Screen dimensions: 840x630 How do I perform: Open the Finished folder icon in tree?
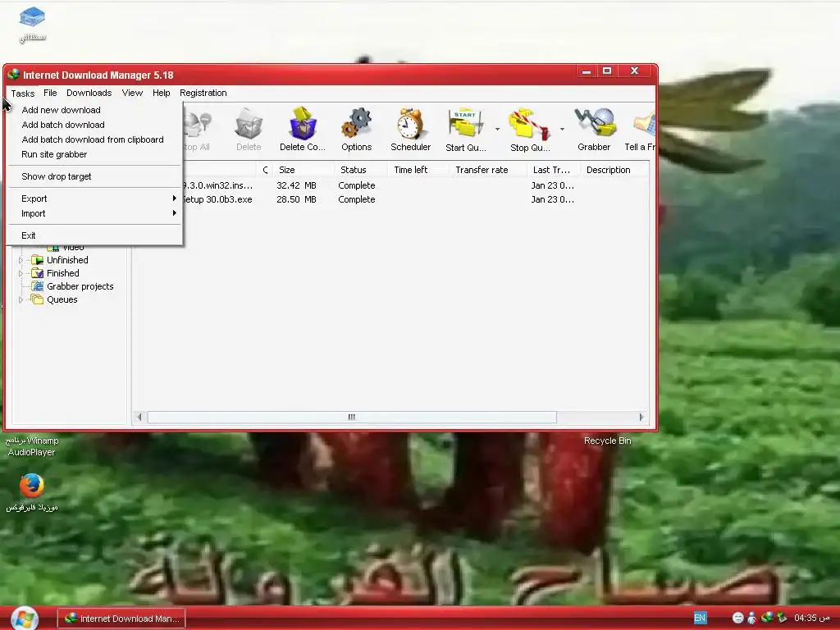[x=37, y=273]
